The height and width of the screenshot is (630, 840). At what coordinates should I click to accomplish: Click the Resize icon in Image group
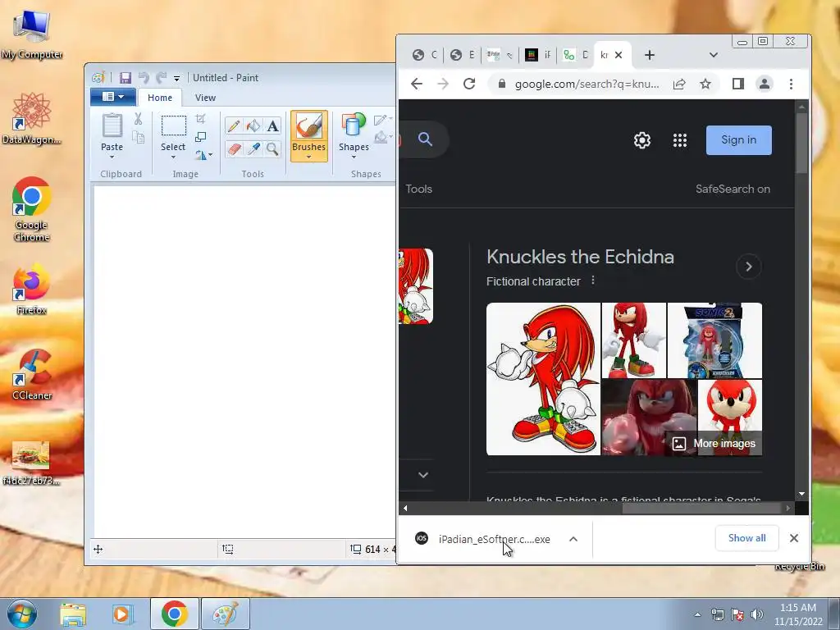(x=201, y=137)
